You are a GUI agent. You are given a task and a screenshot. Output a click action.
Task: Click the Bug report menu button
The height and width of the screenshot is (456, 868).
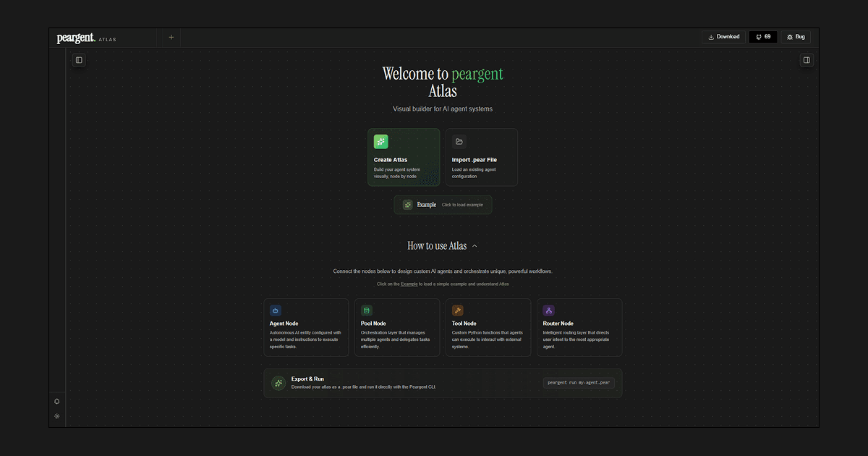tap(795, 36)
